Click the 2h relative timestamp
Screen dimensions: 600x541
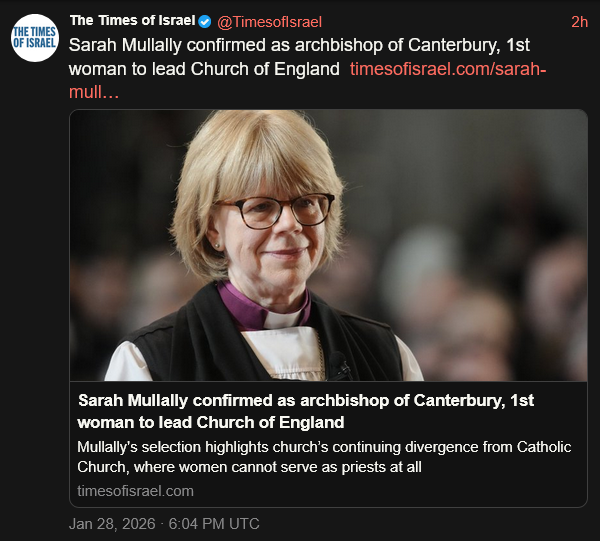pyautogui.click(x=579, y=22)
